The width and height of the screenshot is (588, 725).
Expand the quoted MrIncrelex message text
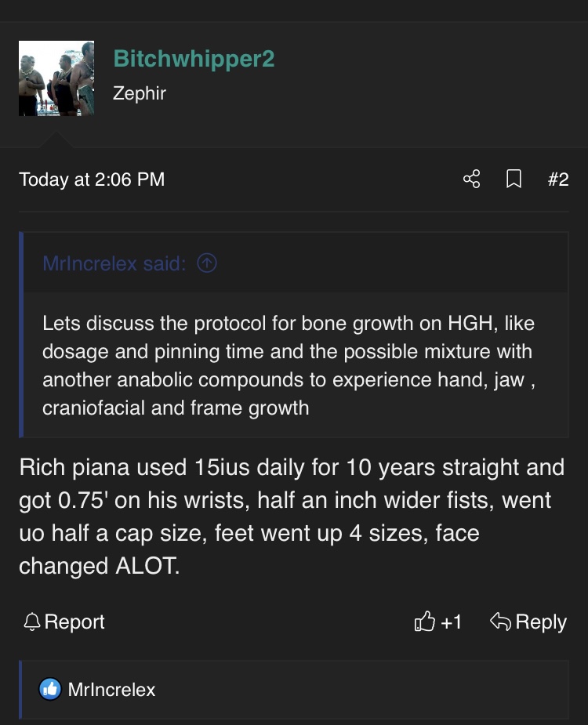pos(288,364)
